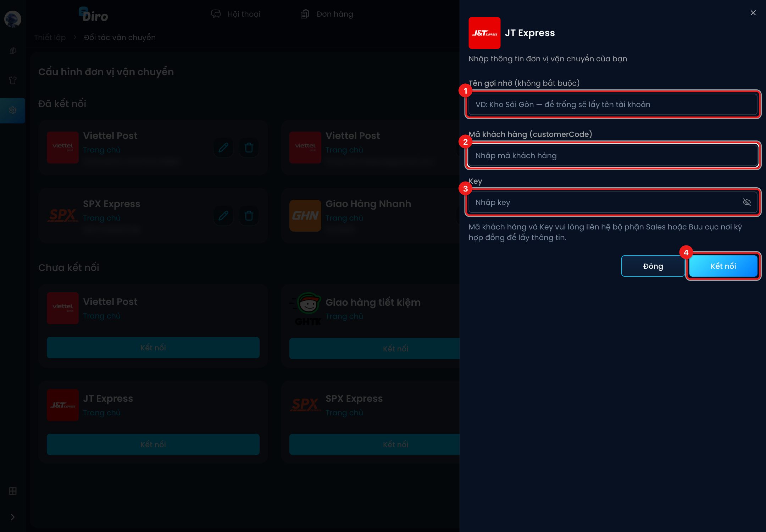Viewport: 766px width, 532px height.
Task: Open the grid apps icon in sidebar
Action: (x=13, y=491)
